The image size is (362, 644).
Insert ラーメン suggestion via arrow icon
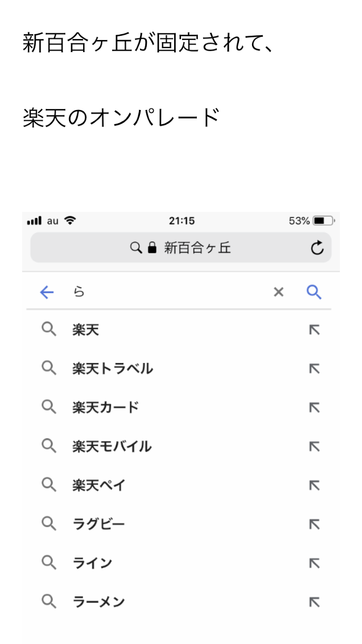click(314, 602)
